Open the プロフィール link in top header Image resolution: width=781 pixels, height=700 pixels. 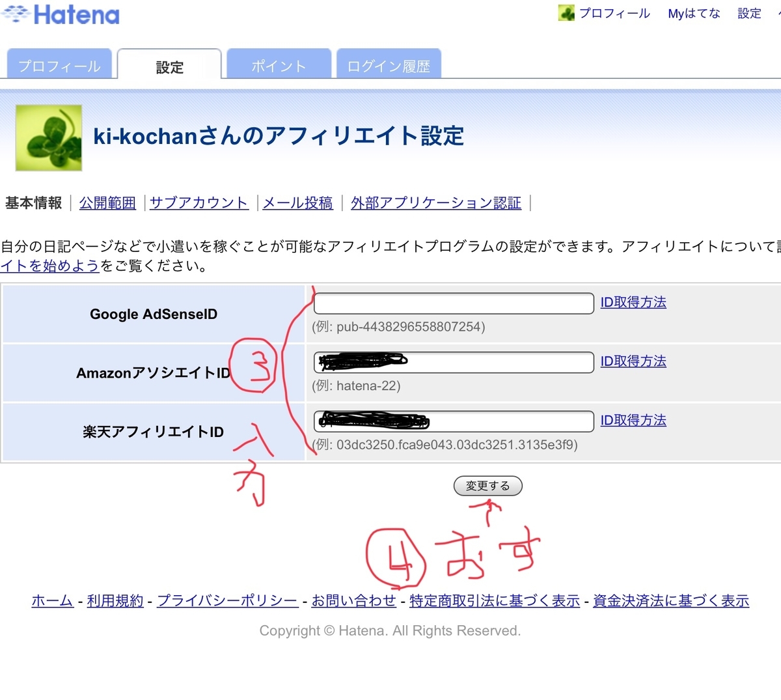tap(614, 13)
